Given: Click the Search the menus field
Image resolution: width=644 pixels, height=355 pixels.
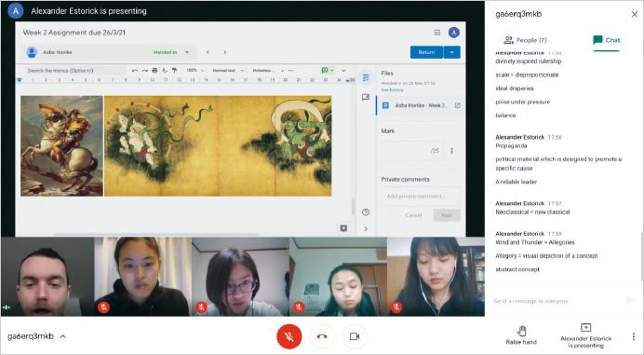Looking at the screenshot, I should click(x=76, y=70).
